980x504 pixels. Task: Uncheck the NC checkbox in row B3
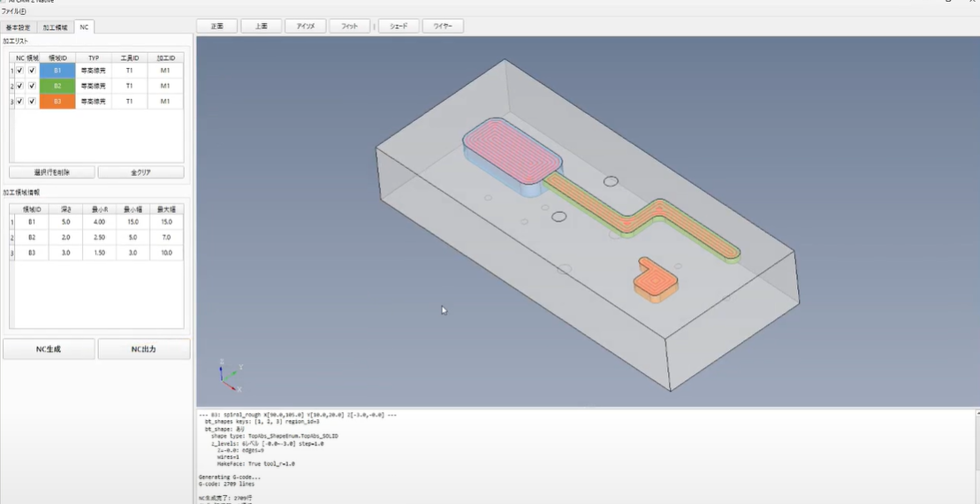(x=20, y=102)
